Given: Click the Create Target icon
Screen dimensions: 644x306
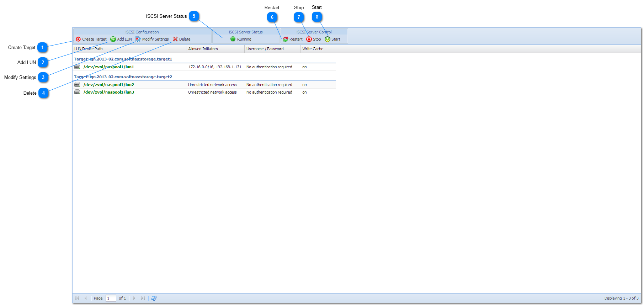Looking at the screenshot, I should pos(78,39).
